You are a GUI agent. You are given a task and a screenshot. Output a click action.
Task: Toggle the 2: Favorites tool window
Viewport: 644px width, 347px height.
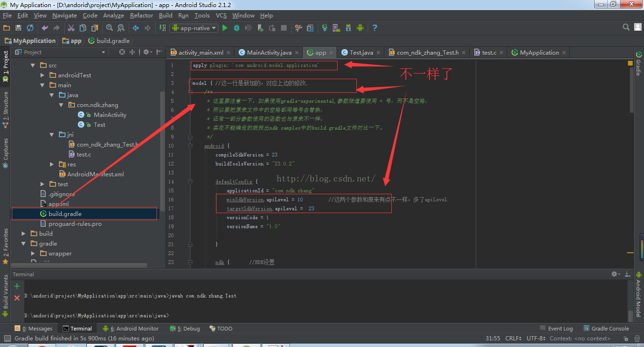point(6,246)
